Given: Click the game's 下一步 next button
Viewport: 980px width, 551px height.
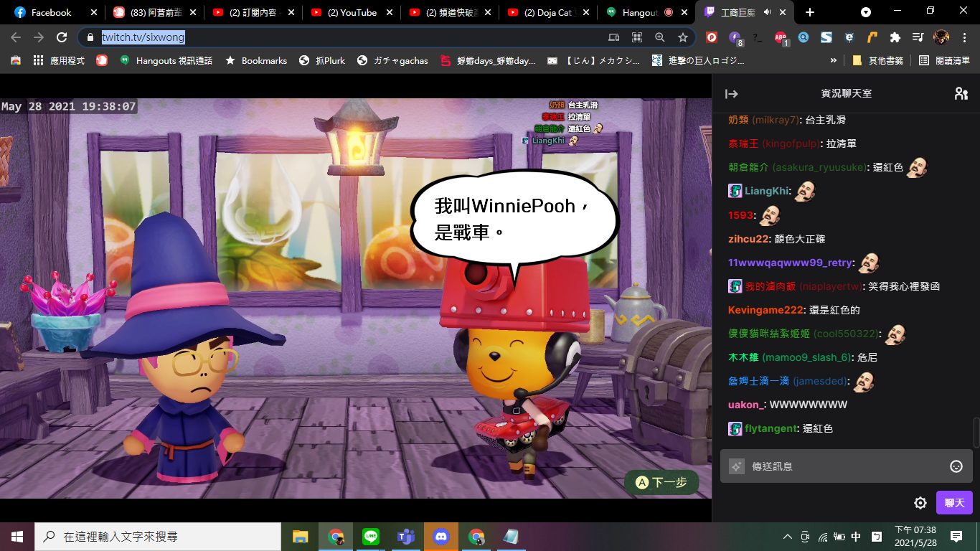Looking at the screenshot, I should (661, 483).
